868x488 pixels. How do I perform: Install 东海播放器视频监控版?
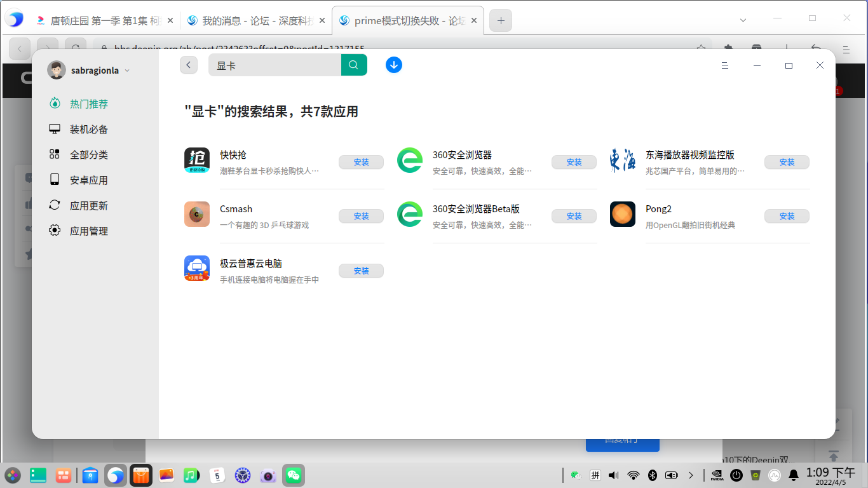click(787, 162)
